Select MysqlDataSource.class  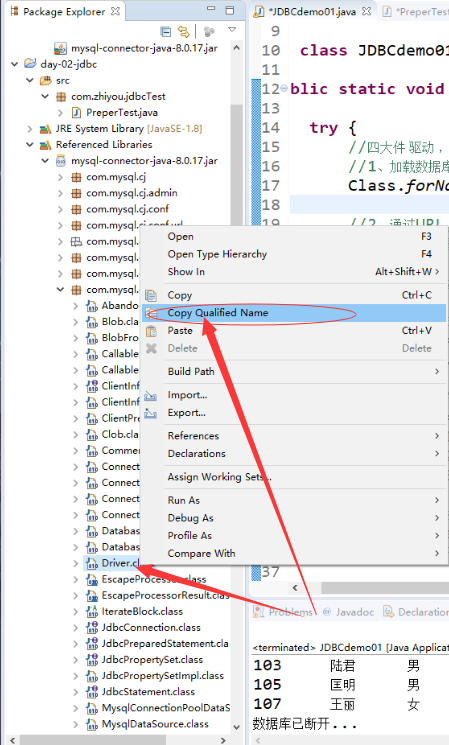point(155,724)
